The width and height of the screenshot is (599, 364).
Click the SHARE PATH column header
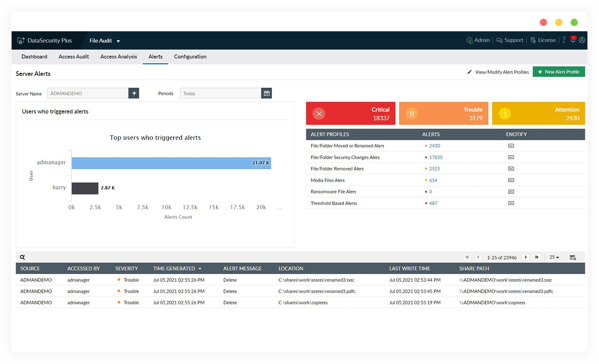click(474, 269)
